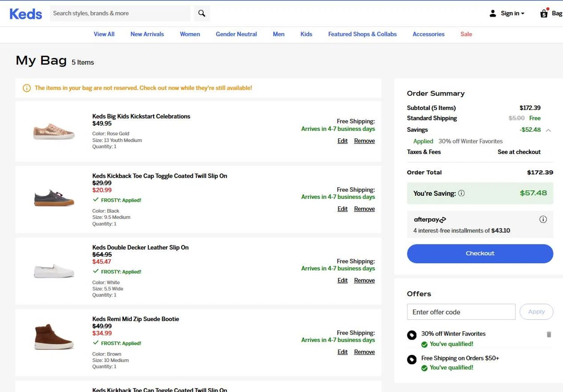The height and width of the screenshot is (392, 563).
Task: Open Featured Shops & Collabs menu
Action: (x=362, y=34)
